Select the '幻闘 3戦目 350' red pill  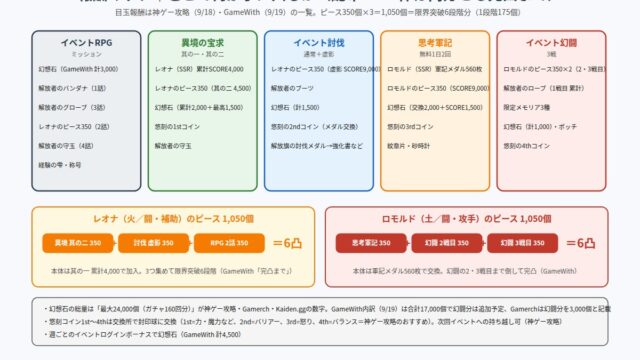click(522, 243)
